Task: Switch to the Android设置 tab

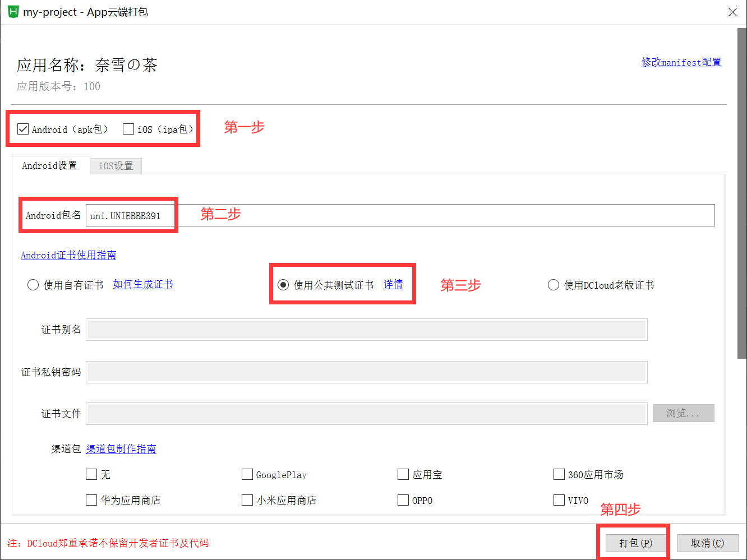Action: [50, 165]
